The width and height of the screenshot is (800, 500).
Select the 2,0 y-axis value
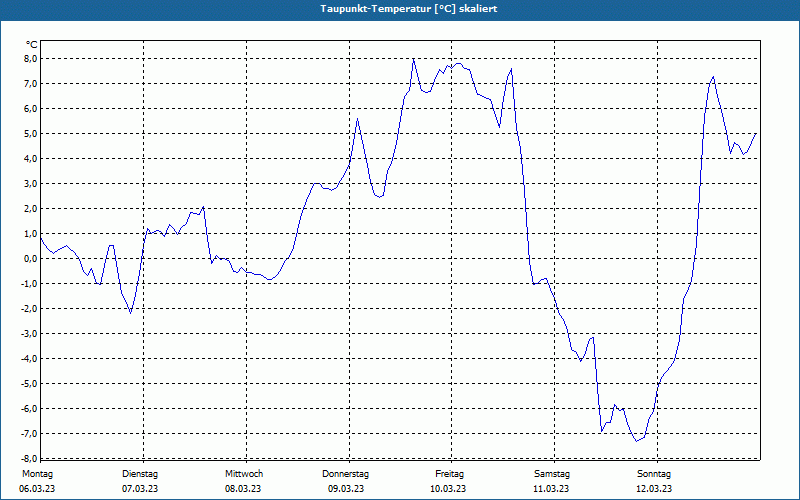pyautogui.click(x=31, y=209)
